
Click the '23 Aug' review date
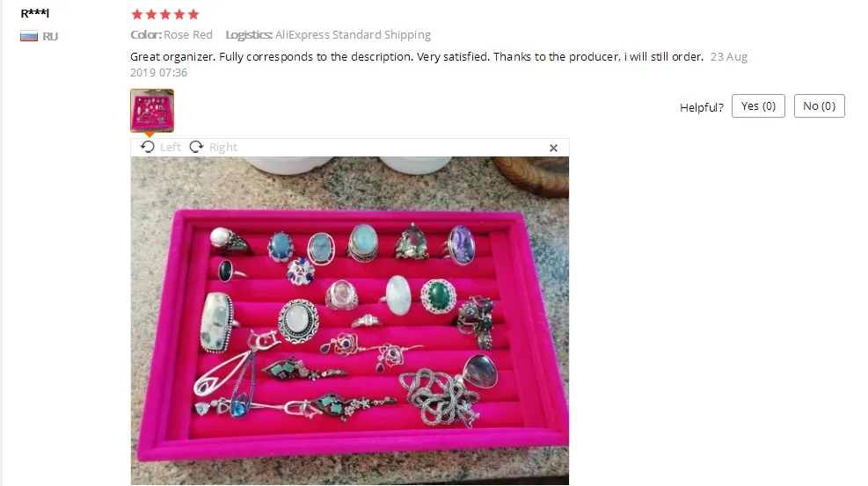click(729, 56)
